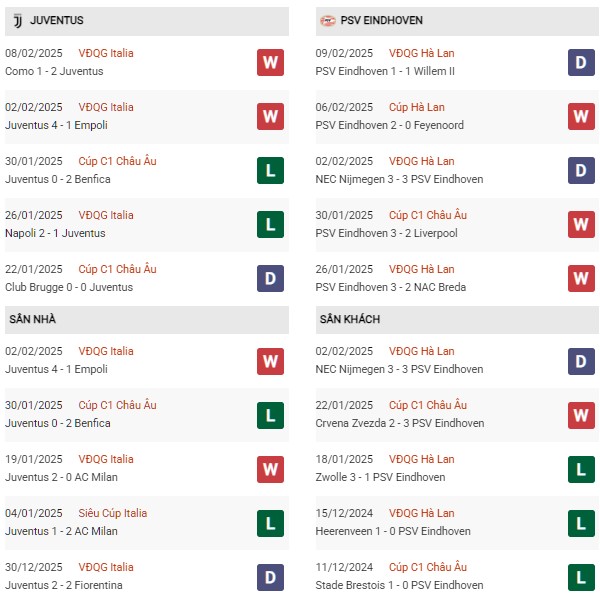Select the SÂN KHÁCH section header

[x=457, y=319]
